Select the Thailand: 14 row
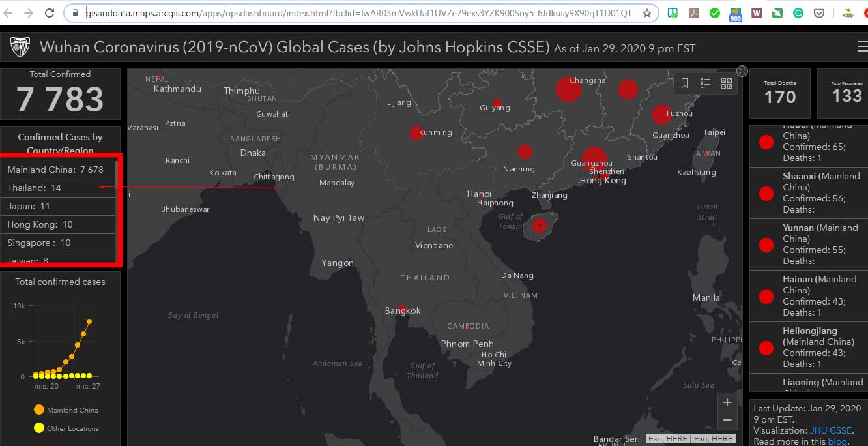Viewport: 868px width, 446px height. 59,188
